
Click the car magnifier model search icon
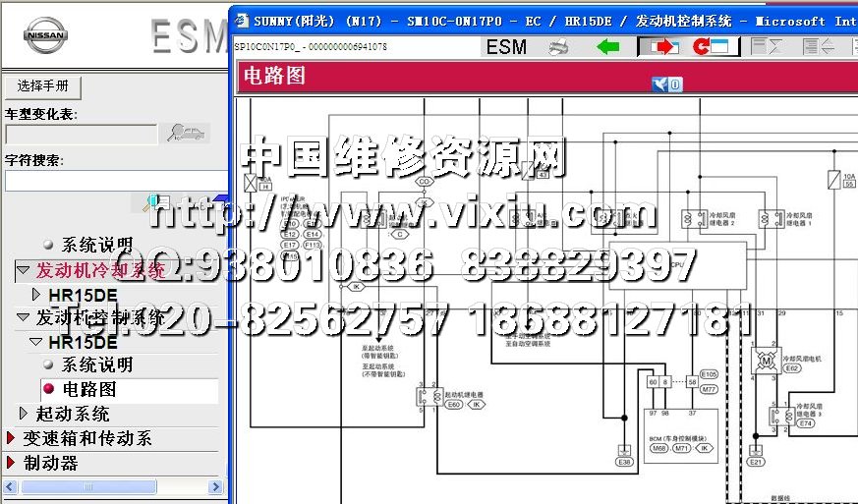click(186, 133)
